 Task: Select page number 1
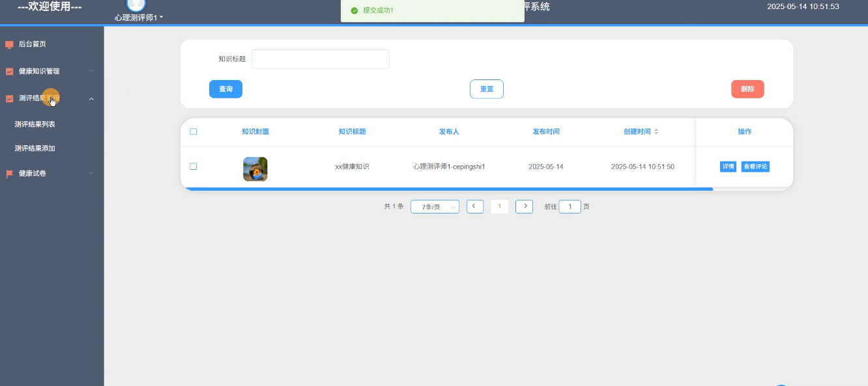tap(499, 206)
